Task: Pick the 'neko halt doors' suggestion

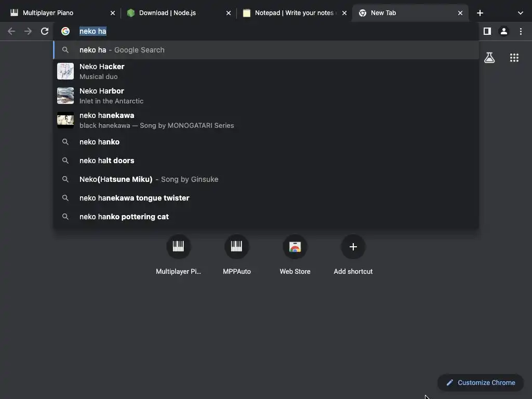Action: tap(266, 161)
